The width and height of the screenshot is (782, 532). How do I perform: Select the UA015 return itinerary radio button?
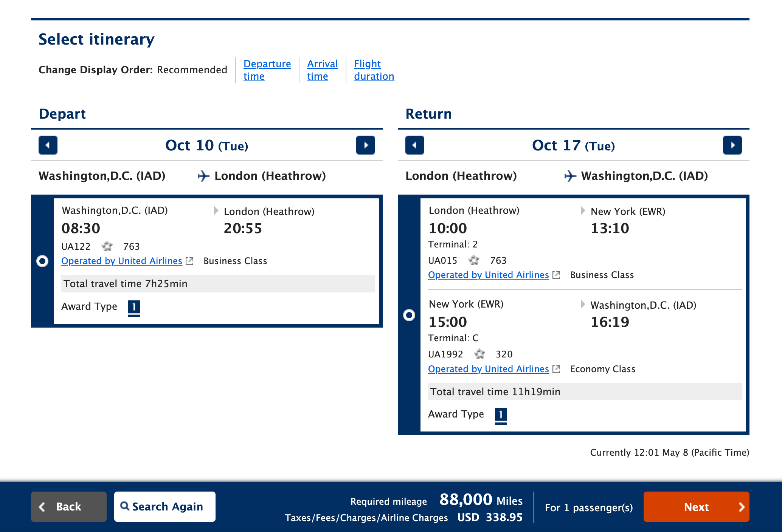click(409, 315)
